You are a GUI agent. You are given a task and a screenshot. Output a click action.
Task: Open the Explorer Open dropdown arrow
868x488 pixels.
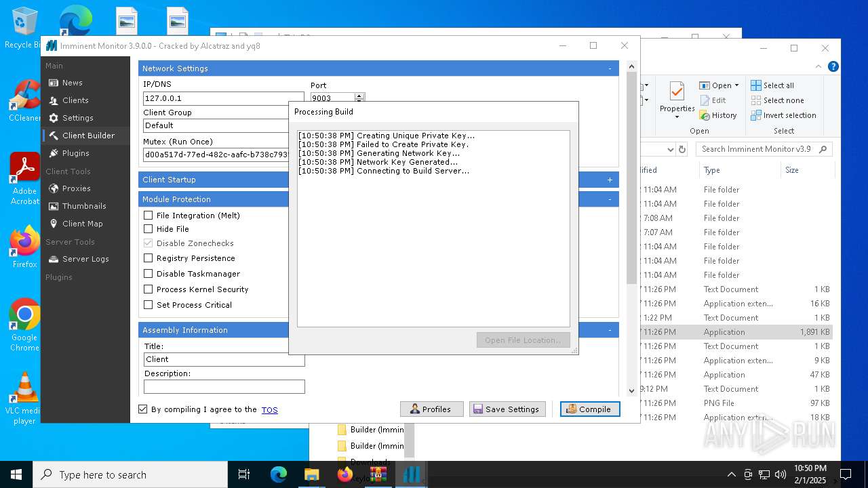point(736,85)
